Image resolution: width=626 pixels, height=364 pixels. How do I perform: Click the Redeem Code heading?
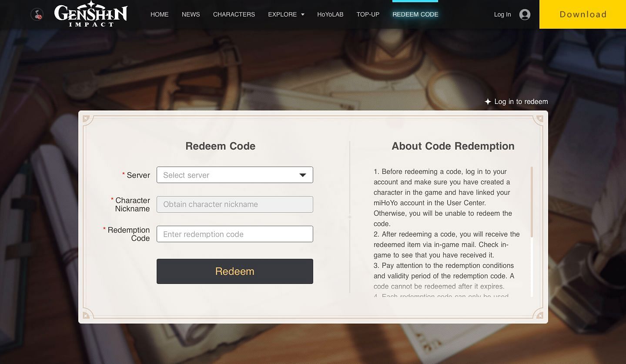coord(221,146)
